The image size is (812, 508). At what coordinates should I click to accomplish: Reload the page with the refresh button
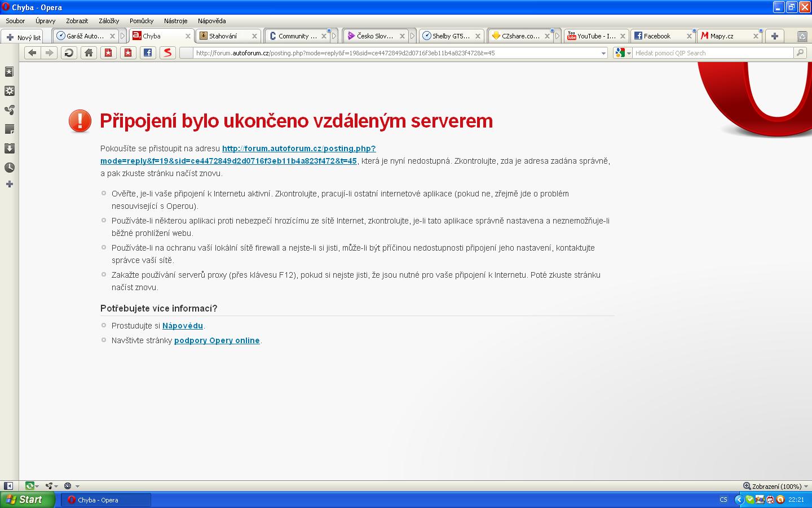click(x=69, y=52)
